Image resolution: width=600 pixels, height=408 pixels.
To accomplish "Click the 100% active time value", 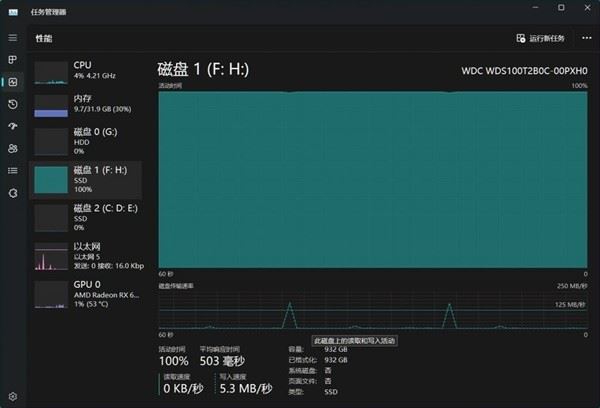I will click(x=174, y=361).
